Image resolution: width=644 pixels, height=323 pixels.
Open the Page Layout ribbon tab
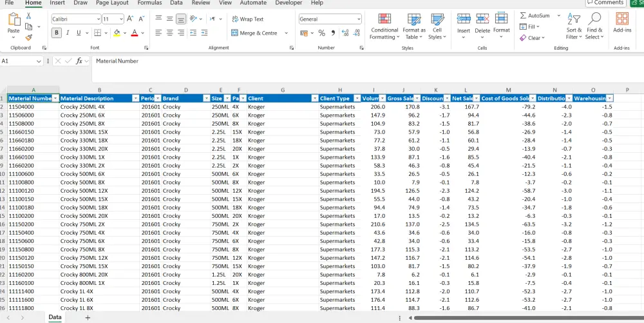[x=112, y=3]
